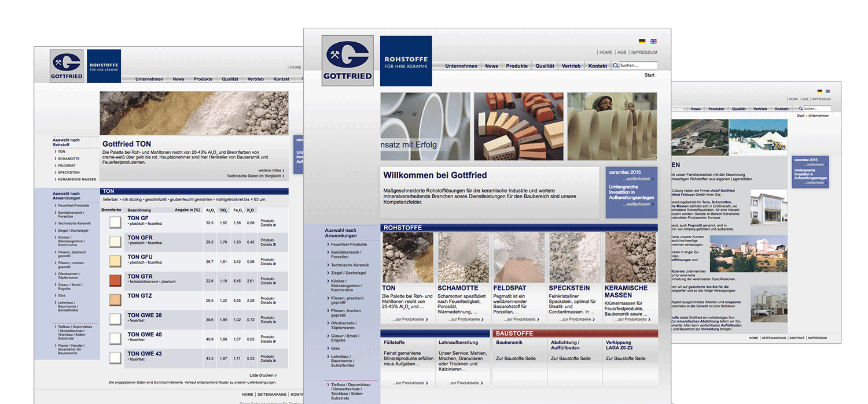Open the Produkte menu in the center window

pyautogui.click(x=517, y=66)
